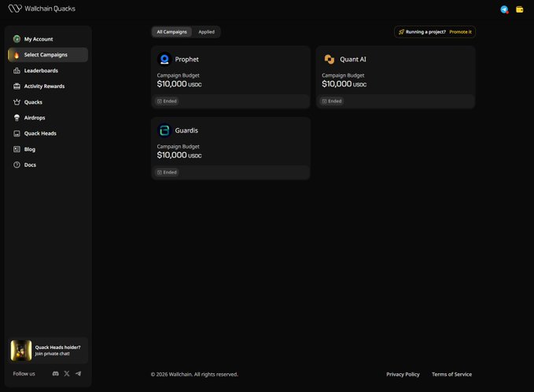Navigate to Airdrops
The height and width of the screenshot is (392, 534).
(x=48, y=118)
